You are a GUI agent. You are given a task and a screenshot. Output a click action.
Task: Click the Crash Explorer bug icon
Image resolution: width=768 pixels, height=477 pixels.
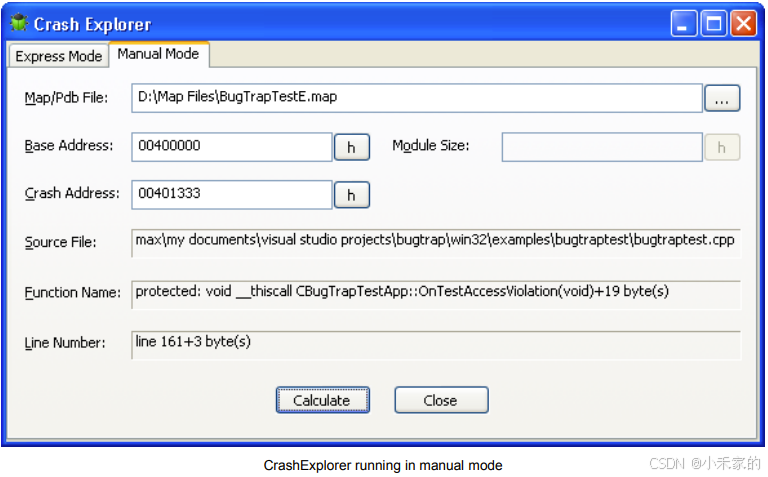click(19, 23)
